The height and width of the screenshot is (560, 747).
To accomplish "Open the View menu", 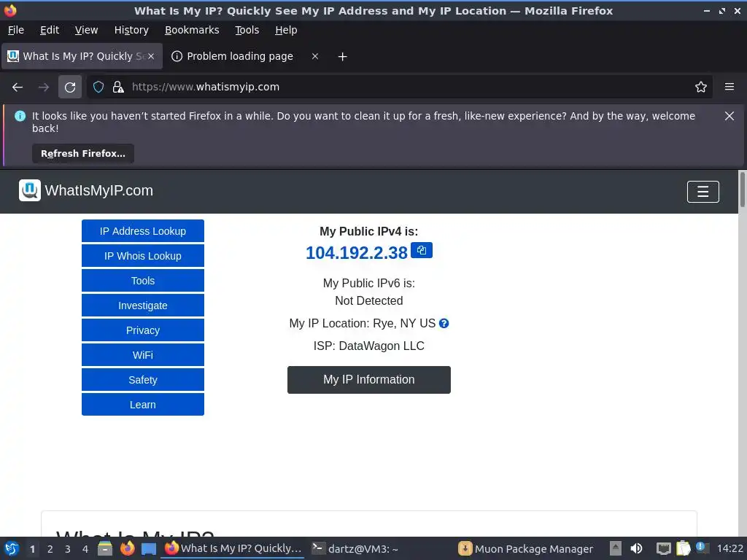I will click(x=86, y=30).
